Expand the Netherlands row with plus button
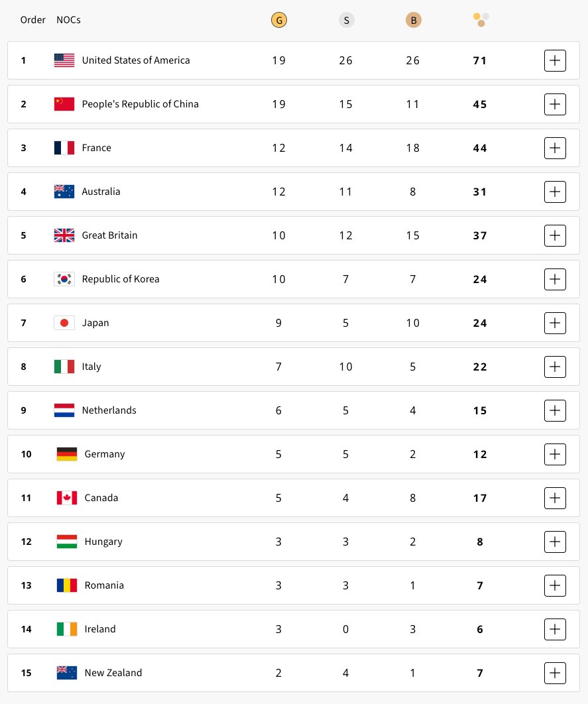Viewport: 588px width, 704px height. click(555, 410)
